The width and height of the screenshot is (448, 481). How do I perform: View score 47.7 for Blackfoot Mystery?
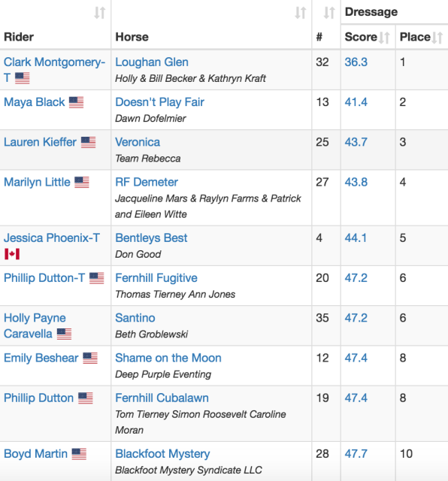pos(356,454)
